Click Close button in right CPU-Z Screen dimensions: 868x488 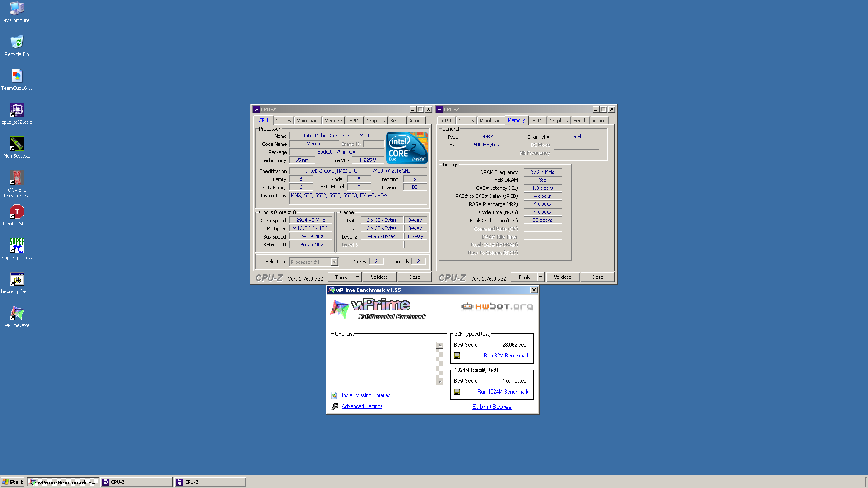pos(597,277)
